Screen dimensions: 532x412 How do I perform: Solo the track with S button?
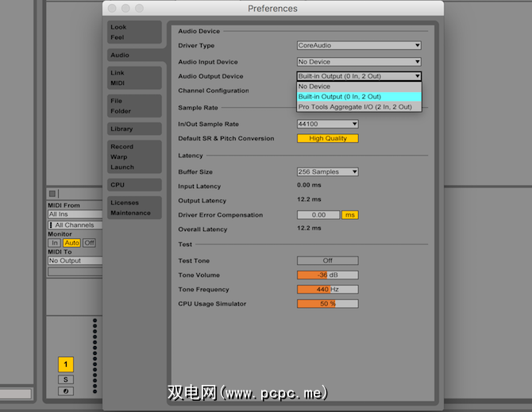(x=66, y=379)
